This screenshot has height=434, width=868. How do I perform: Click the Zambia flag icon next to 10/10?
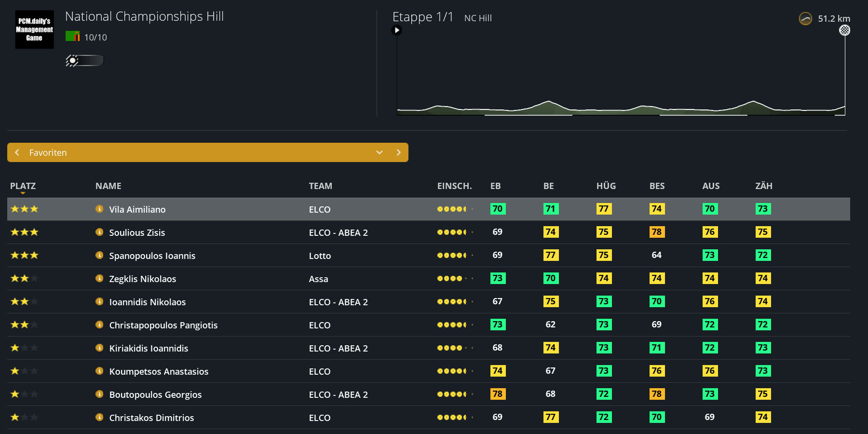tap(72, 36)
